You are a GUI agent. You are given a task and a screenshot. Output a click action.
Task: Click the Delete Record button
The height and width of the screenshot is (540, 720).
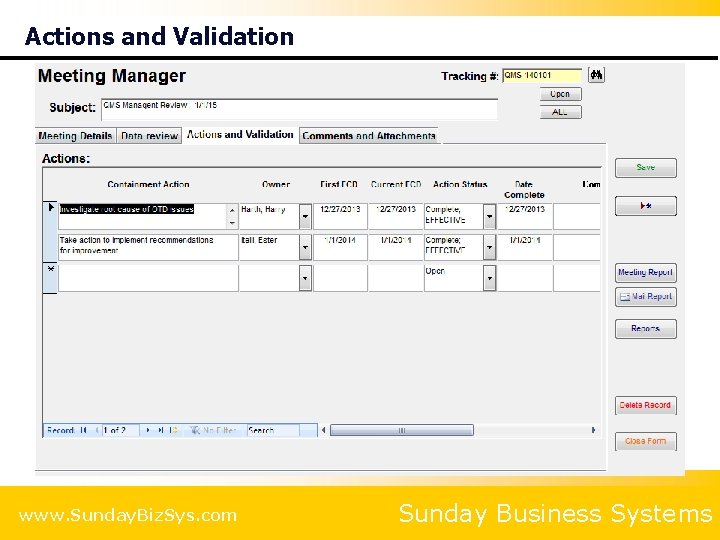[x=646, y=405]
